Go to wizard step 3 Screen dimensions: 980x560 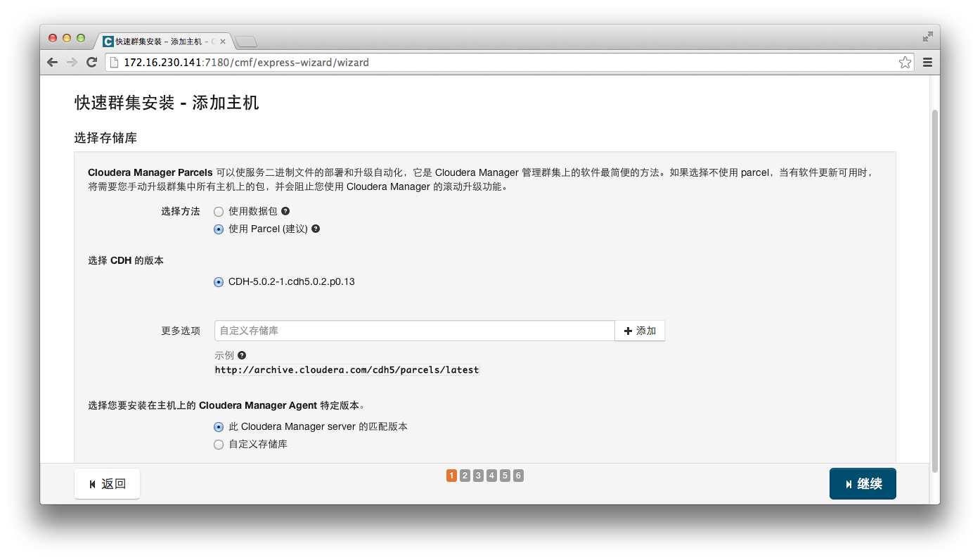478,476
